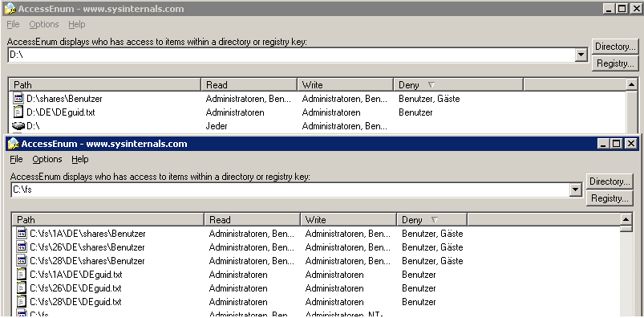Click the Registry... button in the front window
Screen dimensions: 644x318
point(610,198)
